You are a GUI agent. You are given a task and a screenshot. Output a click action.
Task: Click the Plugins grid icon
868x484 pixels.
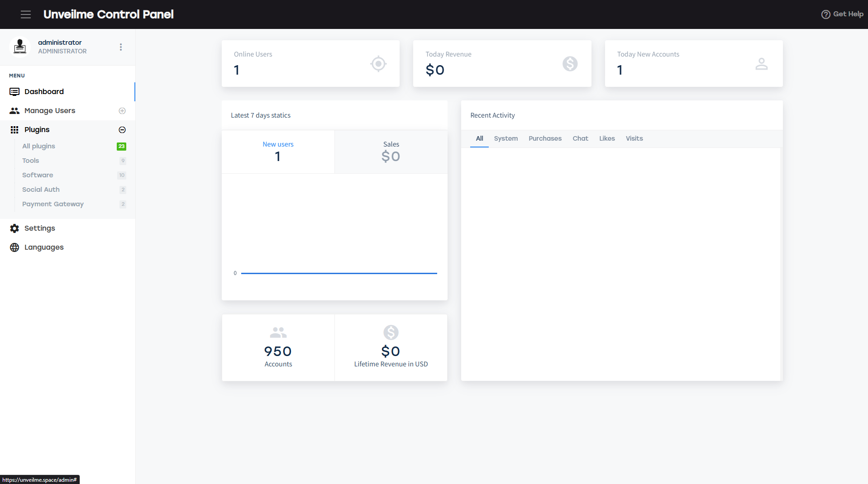click(x=14, y=130)
